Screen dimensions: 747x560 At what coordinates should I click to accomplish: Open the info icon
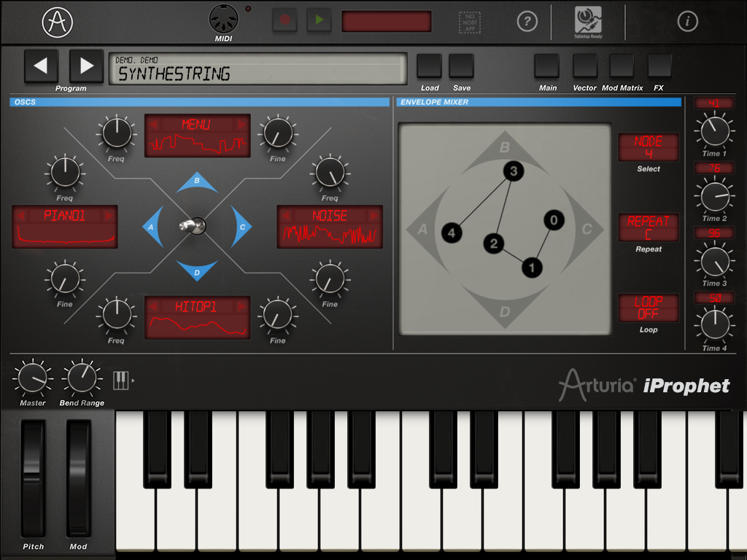pos(687,21)
